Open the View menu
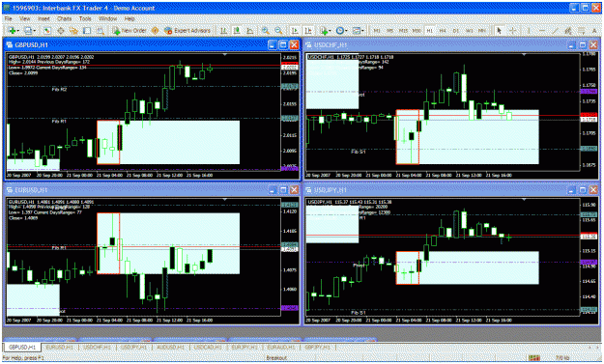The width and height of the screenshot is (604, 364). [25, 18]
